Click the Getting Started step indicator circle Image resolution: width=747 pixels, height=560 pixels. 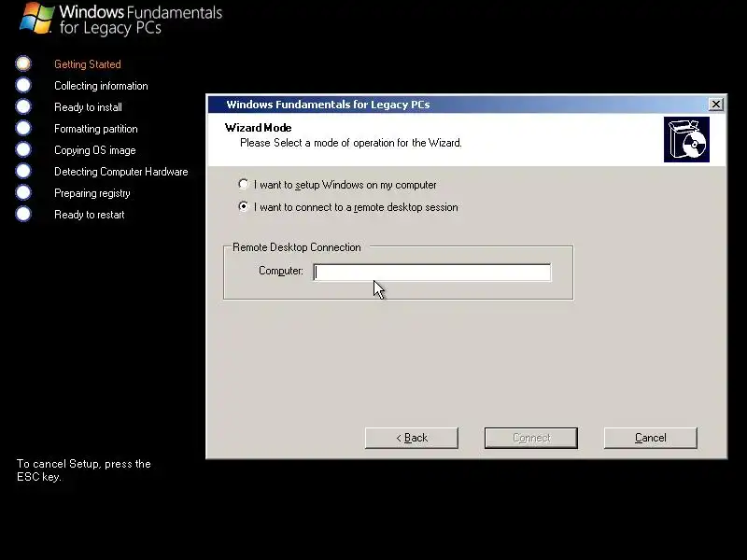pyautogui.click(x=23, y=63)
